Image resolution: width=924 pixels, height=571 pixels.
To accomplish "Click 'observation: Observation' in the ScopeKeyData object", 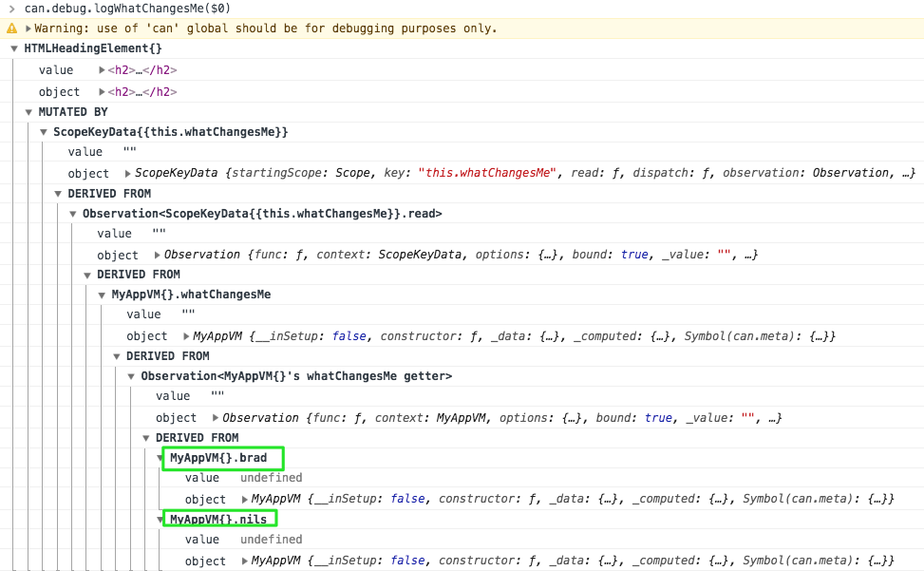I will (805, 173).
